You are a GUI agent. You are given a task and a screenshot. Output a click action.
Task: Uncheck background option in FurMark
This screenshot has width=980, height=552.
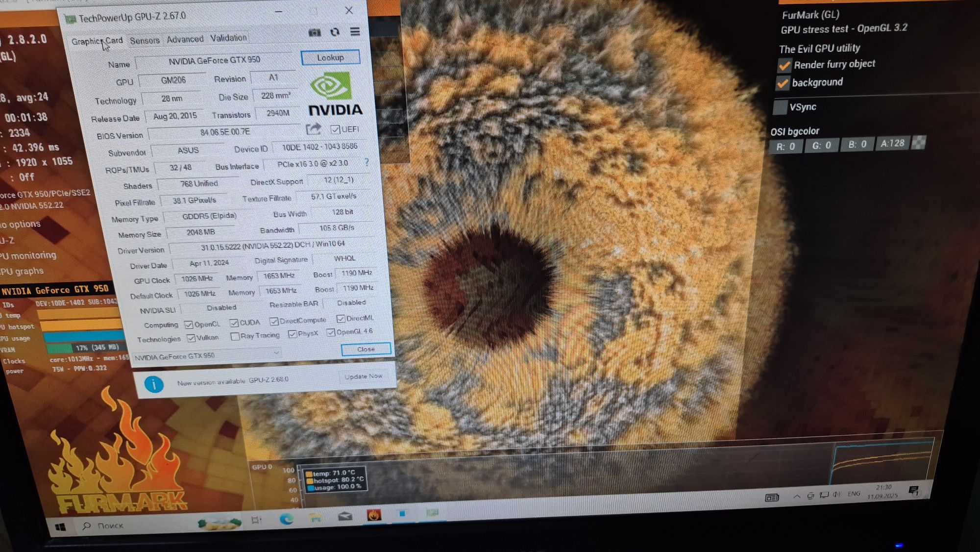click(783, 84)
